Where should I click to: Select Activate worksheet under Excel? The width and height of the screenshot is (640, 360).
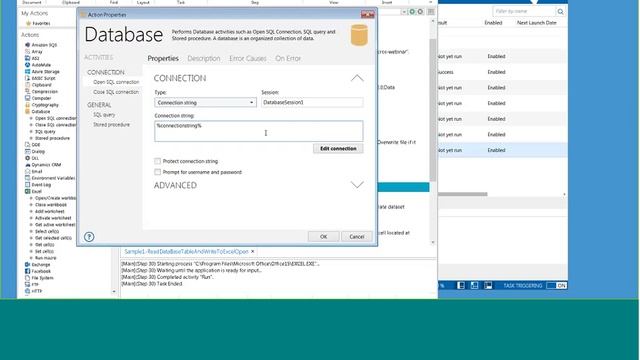click(53, 218)
